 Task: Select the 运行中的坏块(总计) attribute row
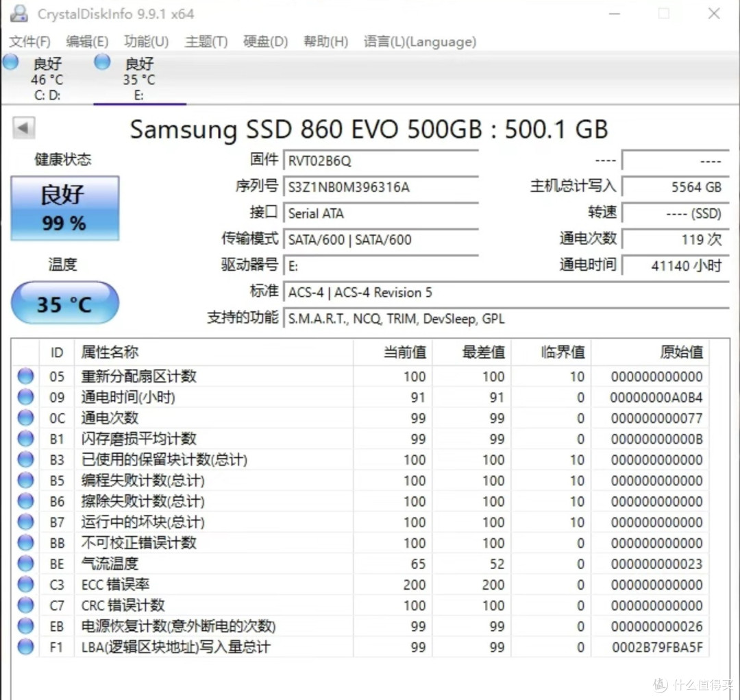click(360, 522)
